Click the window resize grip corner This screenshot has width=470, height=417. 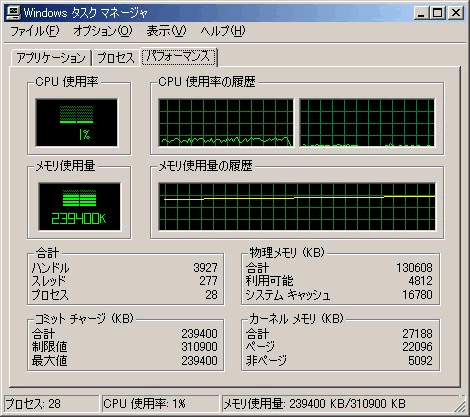tap(460, 407)
